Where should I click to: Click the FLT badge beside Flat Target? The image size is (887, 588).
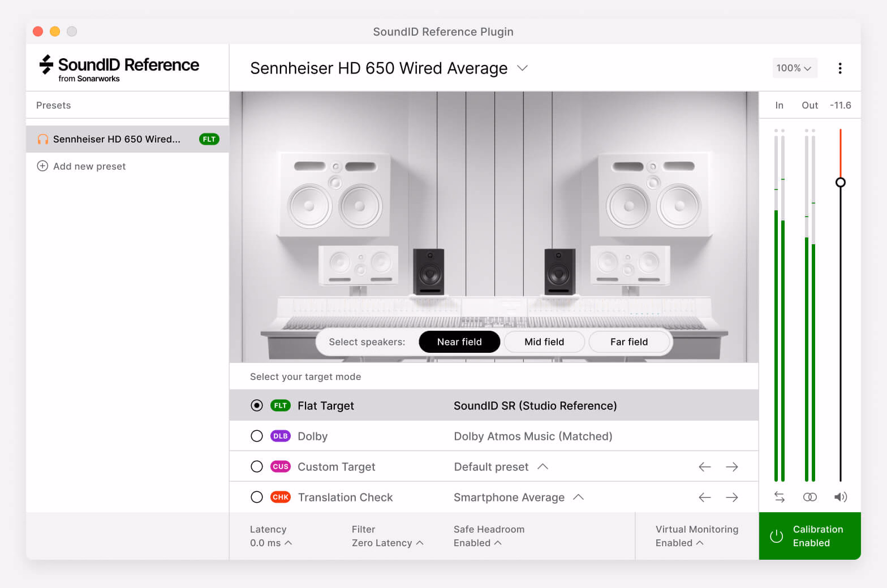281,405
